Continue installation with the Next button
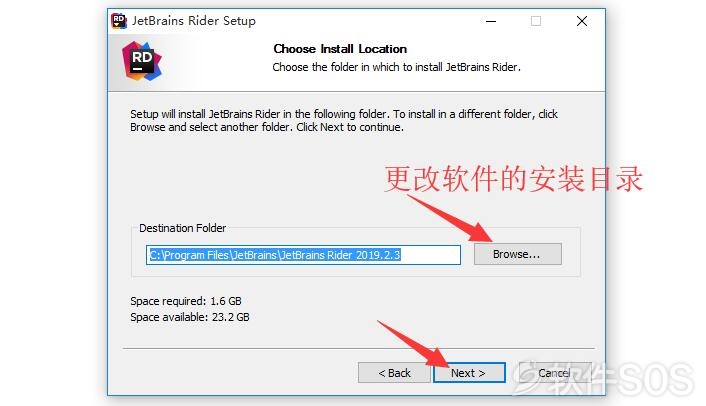The width and height of the screenshot is (706, 406). pyautogui.click(x=469, y=373)
